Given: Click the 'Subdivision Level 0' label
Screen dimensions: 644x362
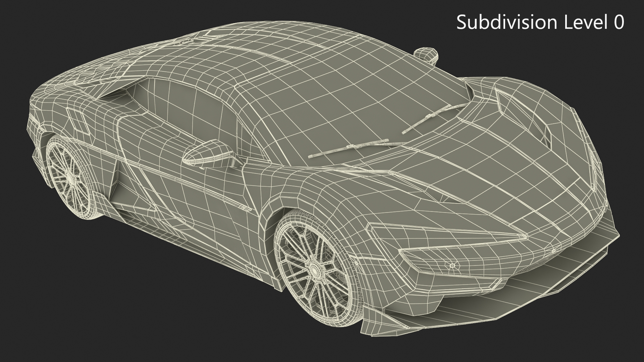Looking at the screenshot, I should coord(540,22).
